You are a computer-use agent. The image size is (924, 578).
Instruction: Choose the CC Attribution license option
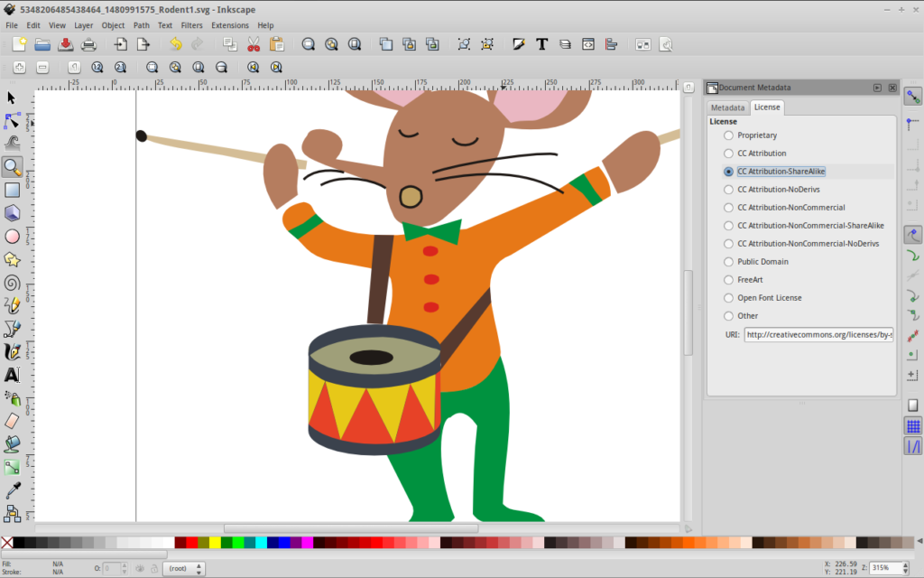point(728,153)
